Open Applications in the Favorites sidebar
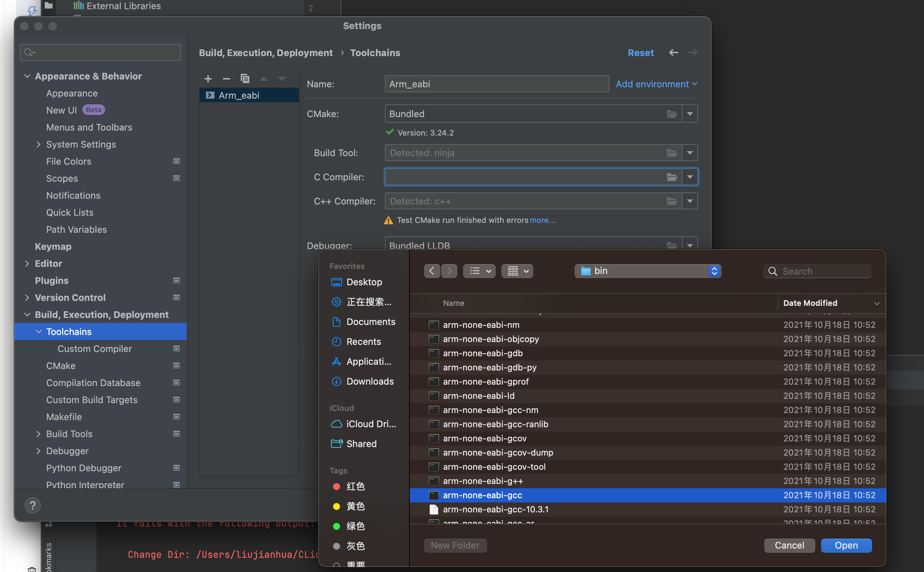Viewport: 924px width, 572px height. pyautogui.click(x=361, y=361)
